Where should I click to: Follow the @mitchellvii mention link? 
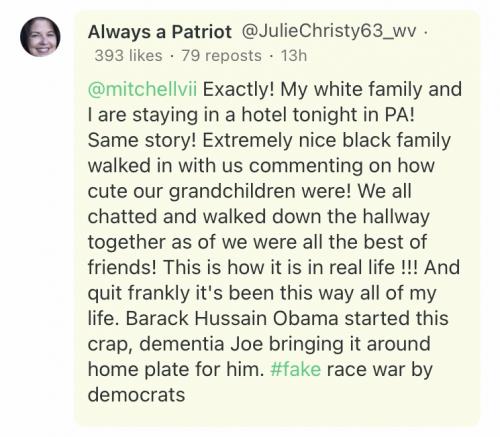tap(142, 89)
